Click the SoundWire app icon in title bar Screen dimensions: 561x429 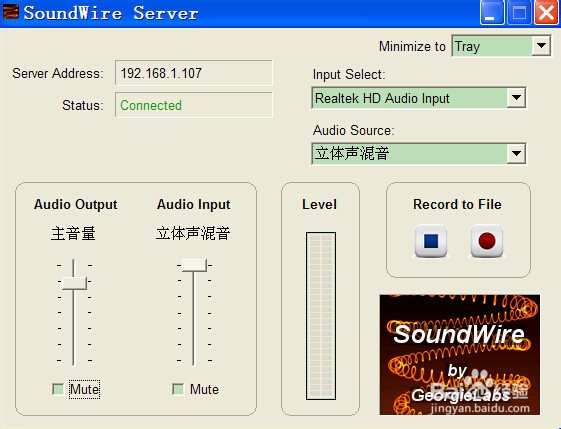point(10,12)
